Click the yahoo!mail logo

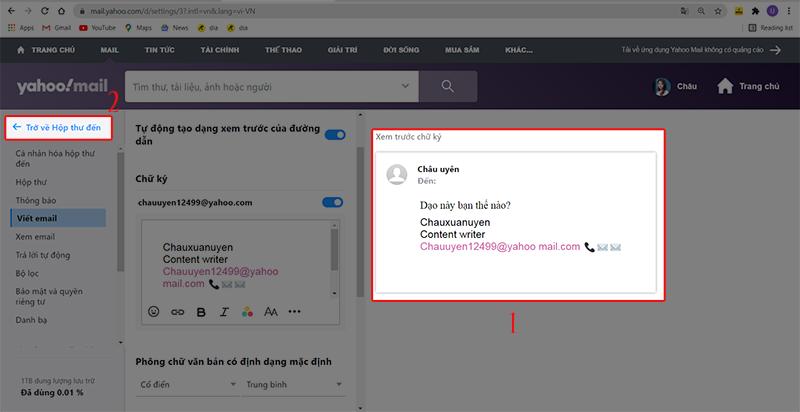point(62,86)
